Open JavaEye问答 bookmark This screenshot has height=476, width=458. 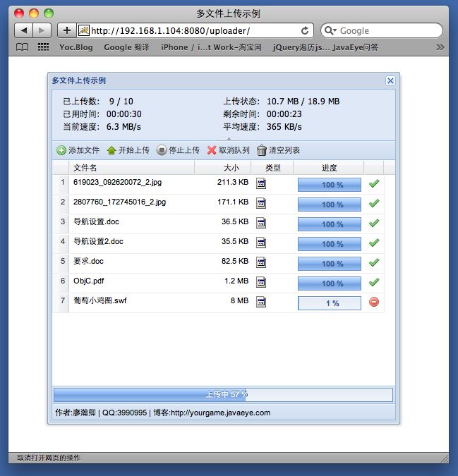pyautogui.click(x=356, y=47)
